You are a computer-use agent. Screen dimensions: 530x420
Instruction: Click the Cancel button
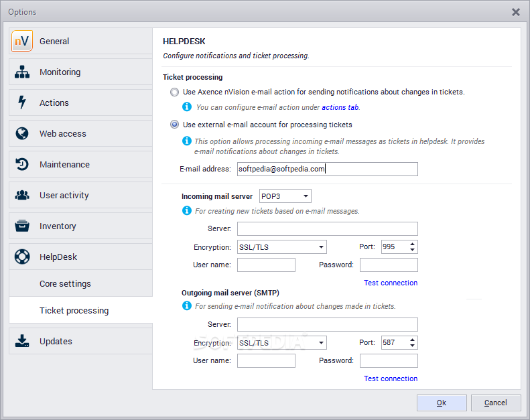496,403
